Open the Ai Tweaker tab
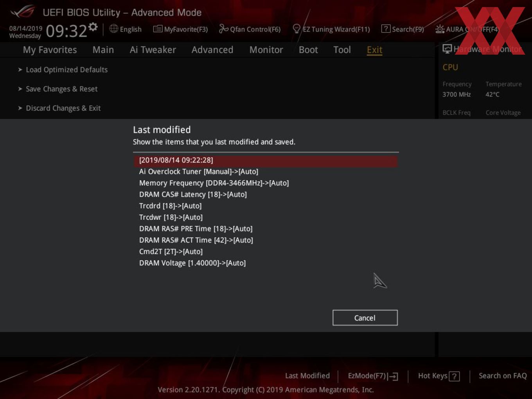Image resolution: width=532 pixels, height=399 pixels. [153, 50]
